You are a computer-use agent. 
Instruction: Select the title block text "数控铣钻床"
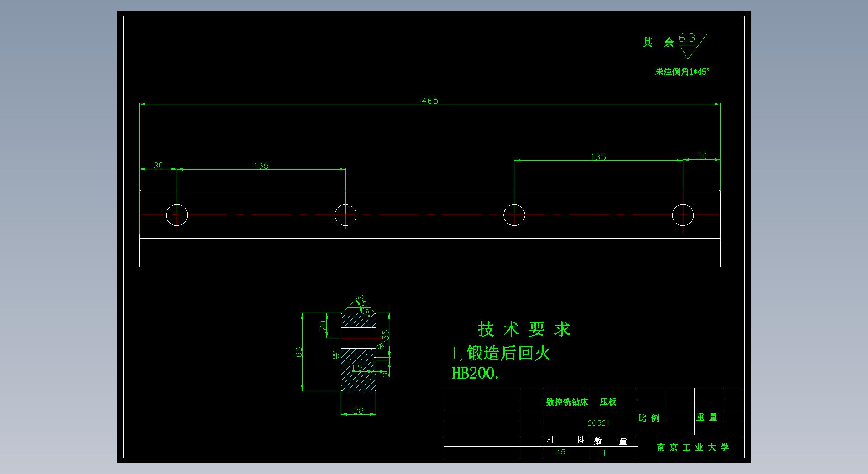tap(567, 402)
